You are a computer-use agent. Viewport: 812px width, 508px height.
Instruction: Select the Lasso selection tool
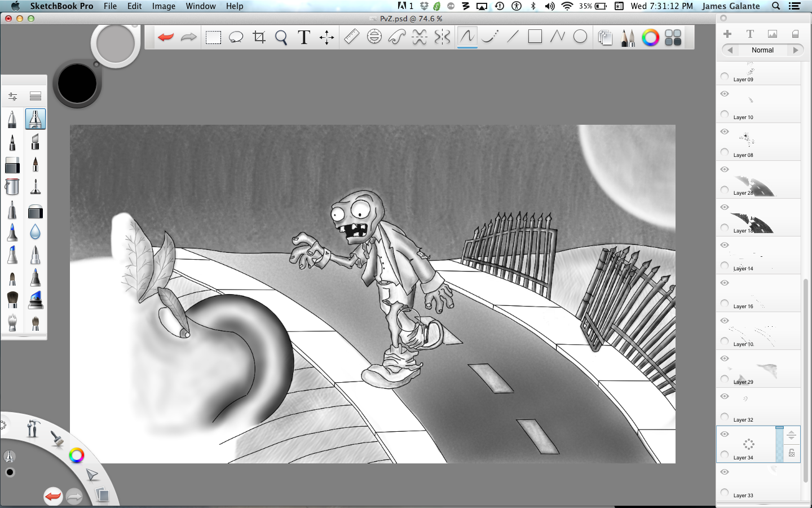point(236,38)
